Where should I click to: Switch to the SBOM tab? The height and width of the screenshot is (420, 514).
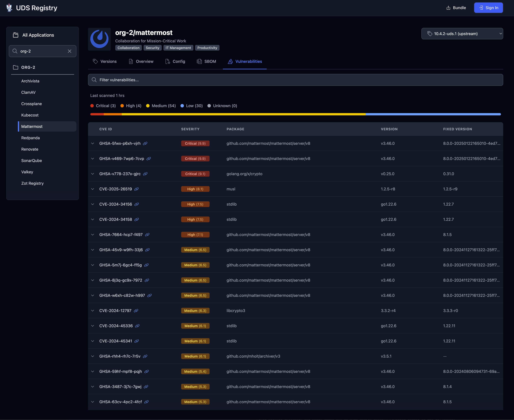pyautogui.click(x=207, y=61)
